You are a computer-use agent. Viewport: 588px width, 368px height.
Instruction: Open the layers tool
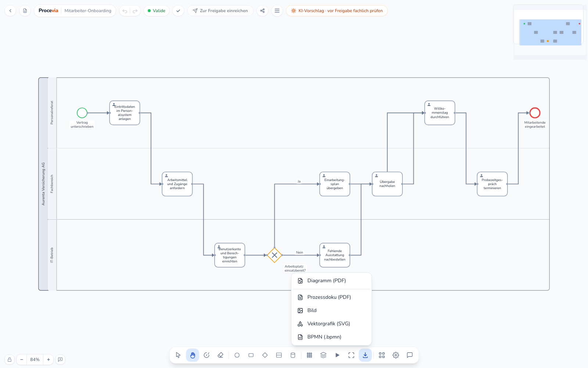pos(323,355)
